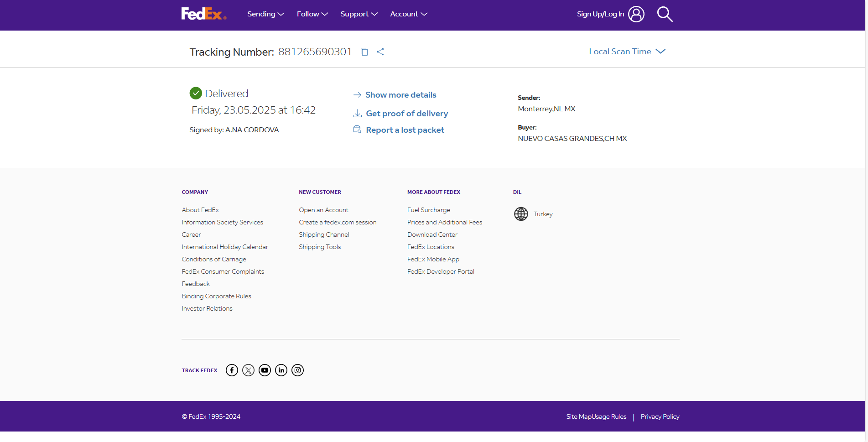This screenshot has height=442, width=868.
Task: Open FedEx Consumer Complaints link
Action: point(223,271)
